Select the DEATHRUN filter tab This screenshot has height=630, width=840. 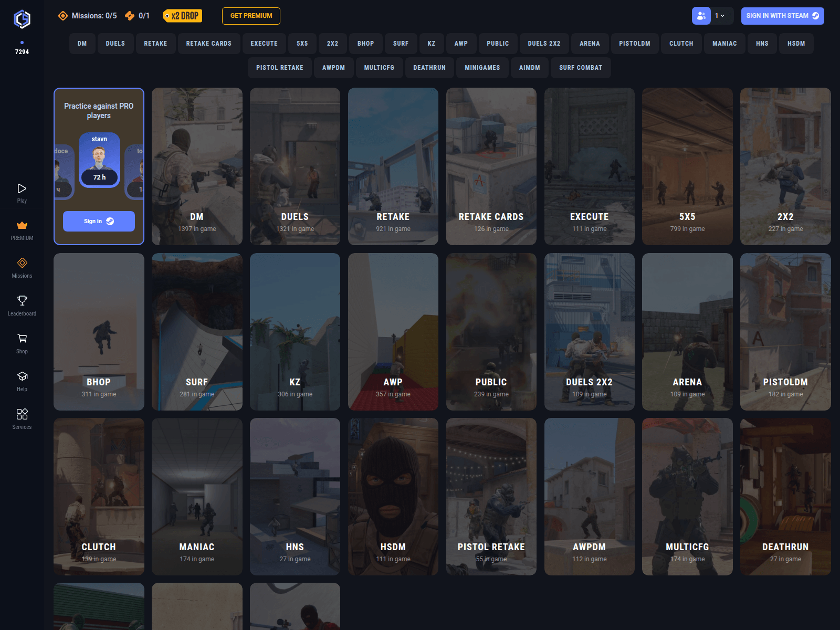429,67
